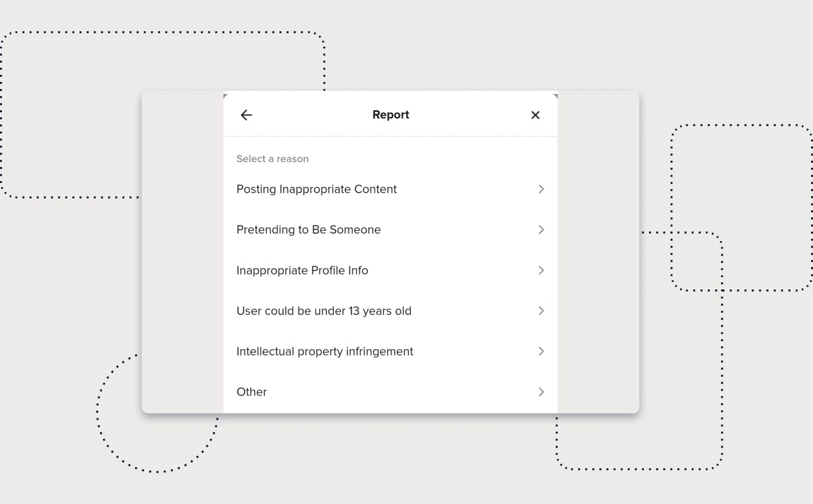Open chevron for Inappropriate Profile Info
The image size is (813, 504).
[541, 270]
